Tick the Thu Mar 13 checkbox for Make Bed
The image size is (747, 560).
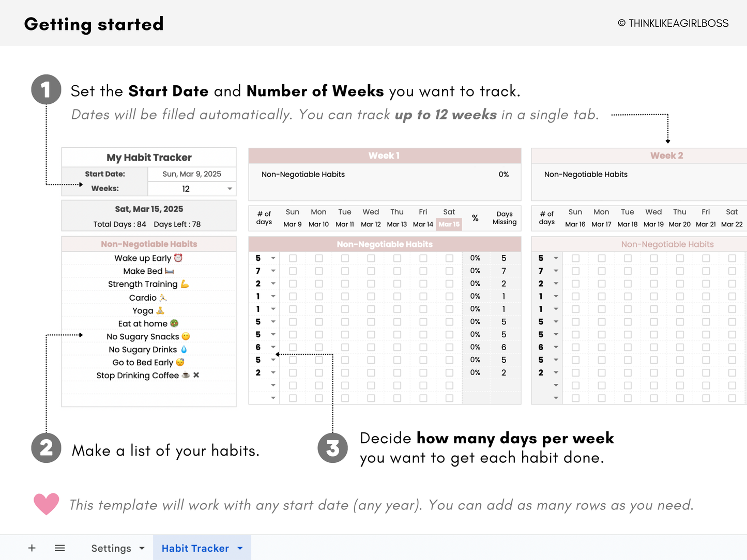coord(397,271)
